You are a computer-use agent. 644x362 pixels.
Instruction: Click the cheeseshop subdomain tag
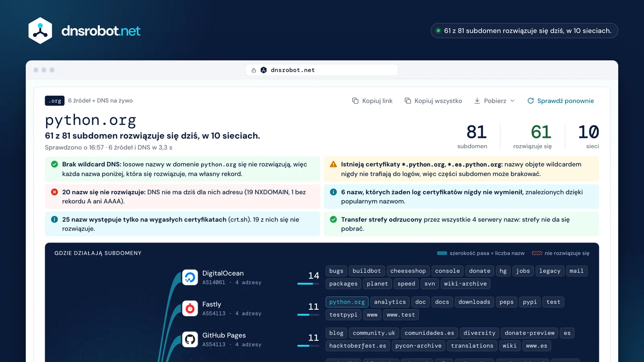(x=408, y=271)
